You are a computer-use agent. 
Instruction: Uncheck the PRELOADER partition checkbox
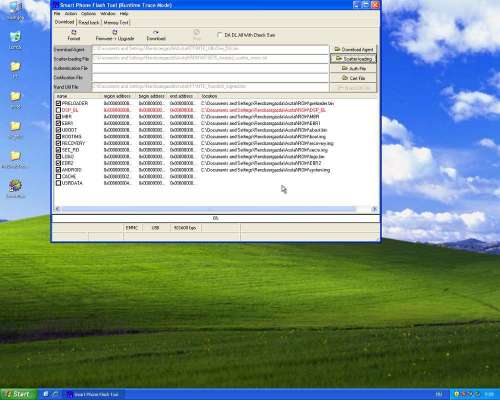coord(58,103)
